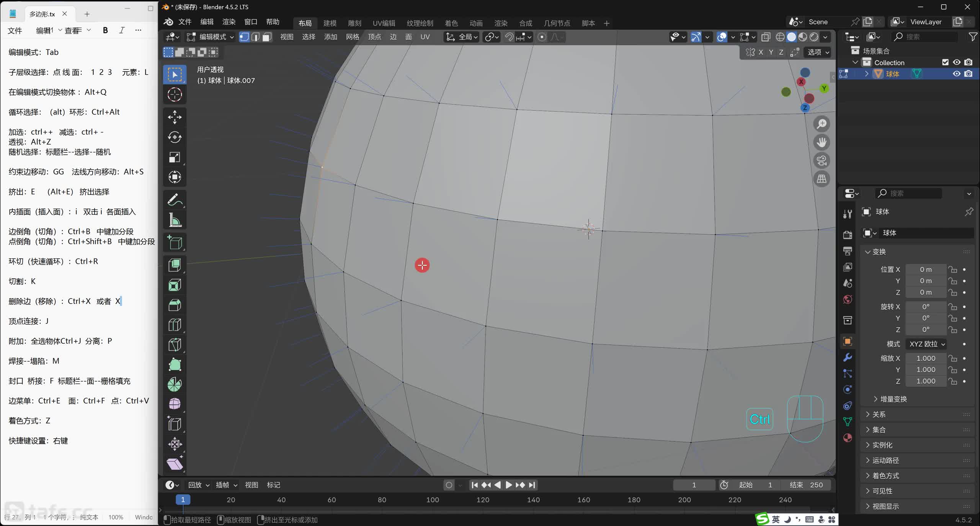Image resolution: width=980 pixels, height=526 pixels.
Task: Select the Move tool in toolbar
Action: click(175, 117)
